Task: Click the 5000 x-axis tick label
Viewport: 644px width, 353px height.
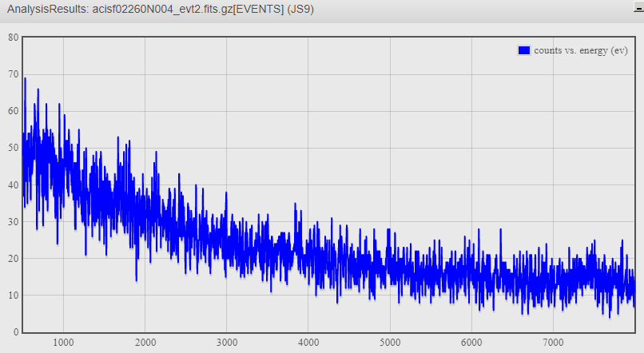Action: tap(390, 343)
